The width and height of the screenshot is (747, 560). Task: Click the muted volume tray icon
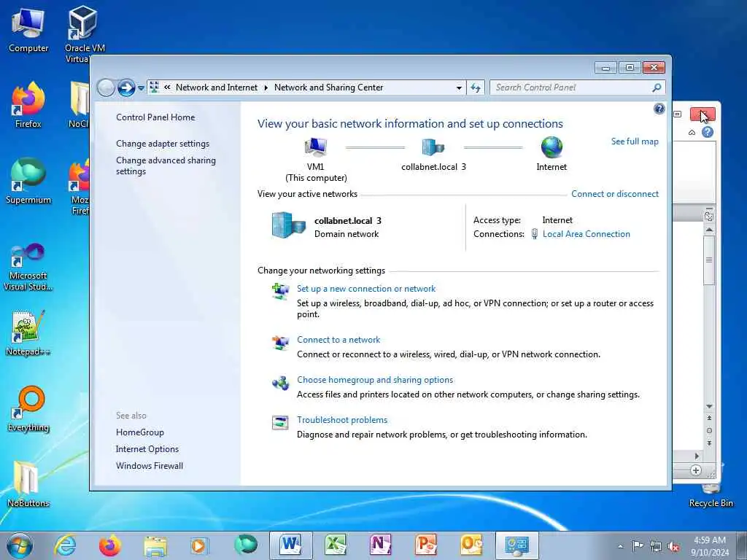(673, 547)
